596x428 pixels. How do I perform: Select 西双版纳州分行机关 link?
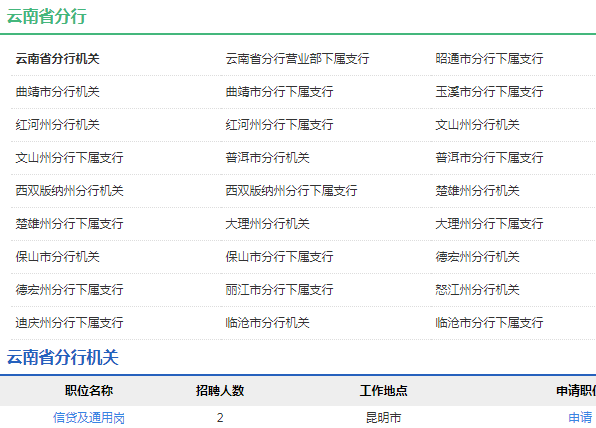coord(70,191)
